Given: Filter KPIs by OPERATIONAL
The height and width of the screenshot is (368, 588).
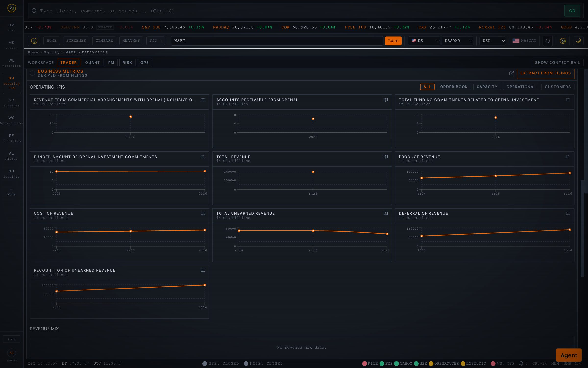Looking at the screenshot, I should [521, 87].
